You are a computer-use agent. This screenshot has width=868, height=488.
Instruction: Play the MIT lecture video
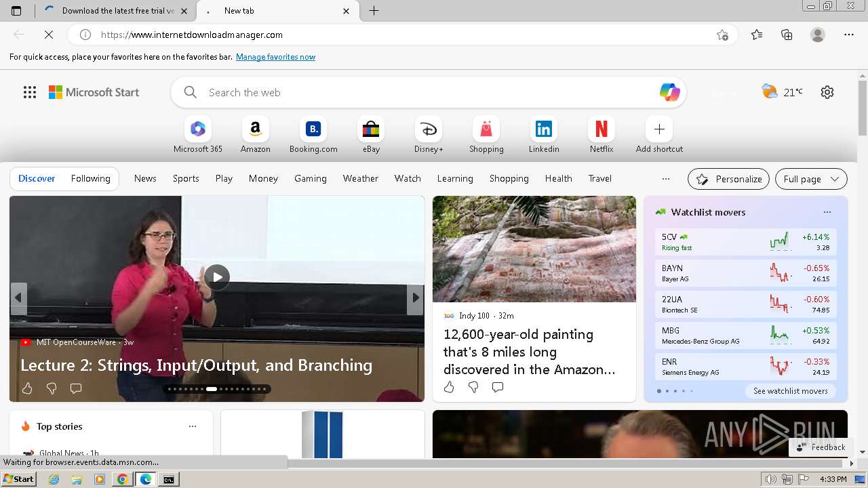coord(217,277)
